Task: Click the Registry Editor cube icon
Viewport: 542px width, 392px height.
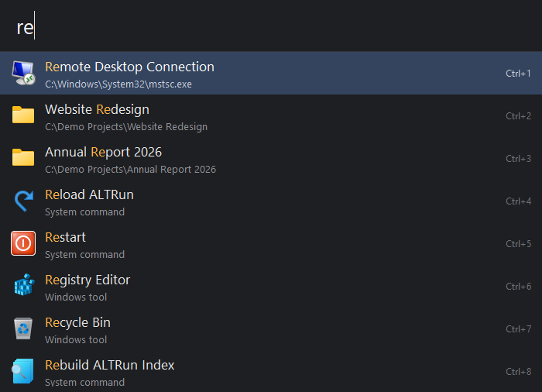Action: point(24,285)
